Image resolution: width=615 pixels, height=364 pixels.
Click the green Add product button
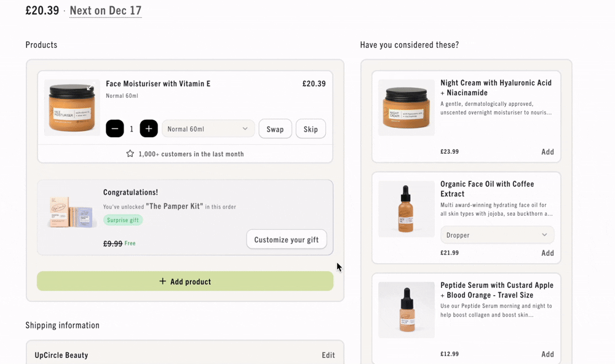(x=185, y=281)
